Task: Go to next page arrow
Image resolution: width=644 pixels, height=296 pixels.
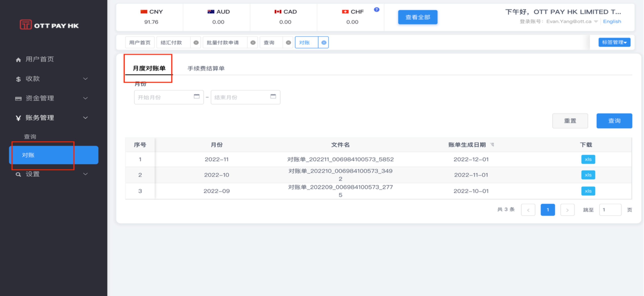Action: pyautogui.click(x=567, y=210)
